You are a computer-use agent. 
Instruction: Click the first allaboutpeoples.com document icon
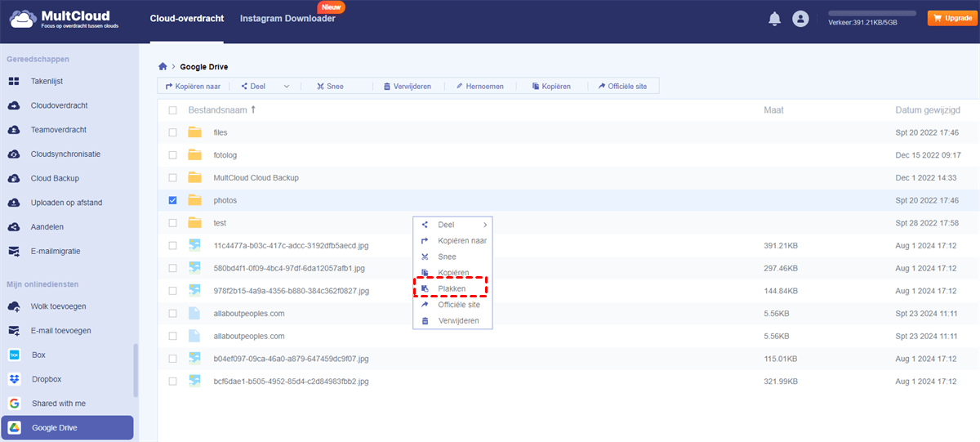[194, 313]
